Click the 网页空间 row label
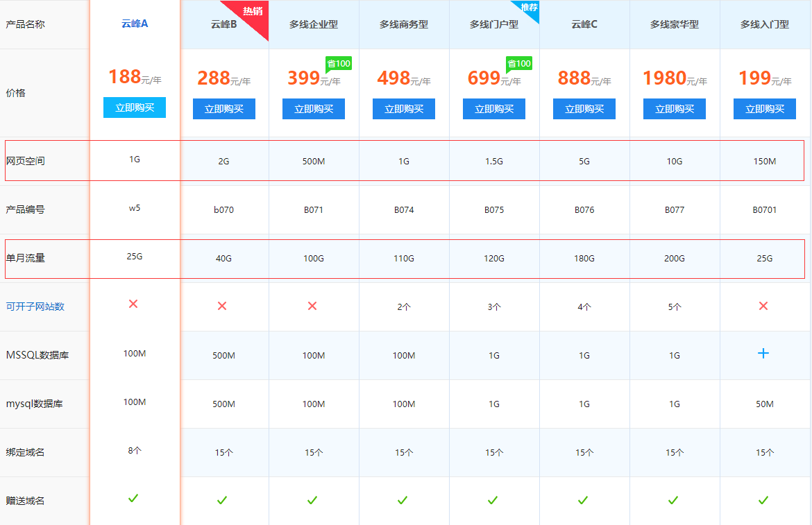 [x=25, y=161]
